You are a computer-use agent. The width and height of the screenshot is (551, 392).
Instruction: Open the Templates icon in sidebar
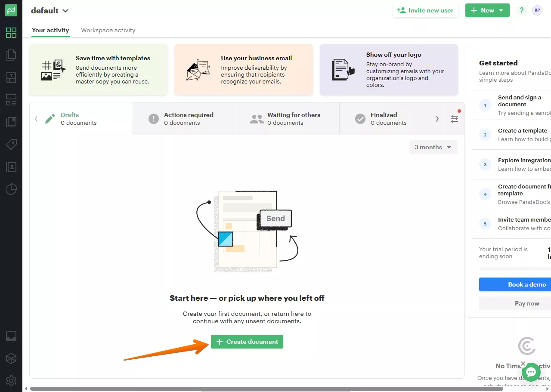[x=11, y=77]
